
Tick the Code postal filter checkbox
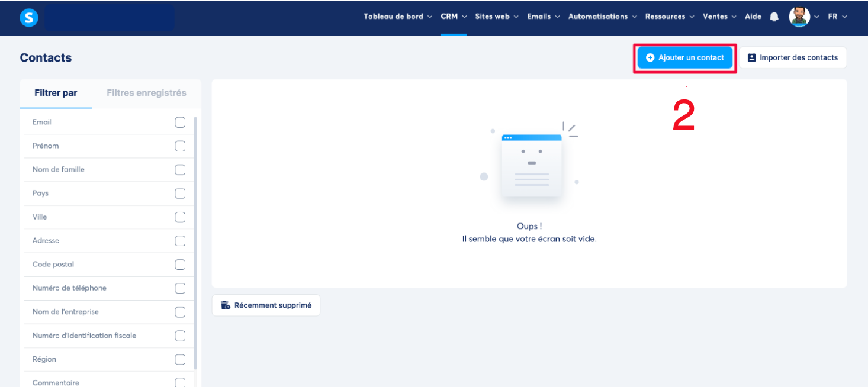pyautogui.click(x=180, y=265)
